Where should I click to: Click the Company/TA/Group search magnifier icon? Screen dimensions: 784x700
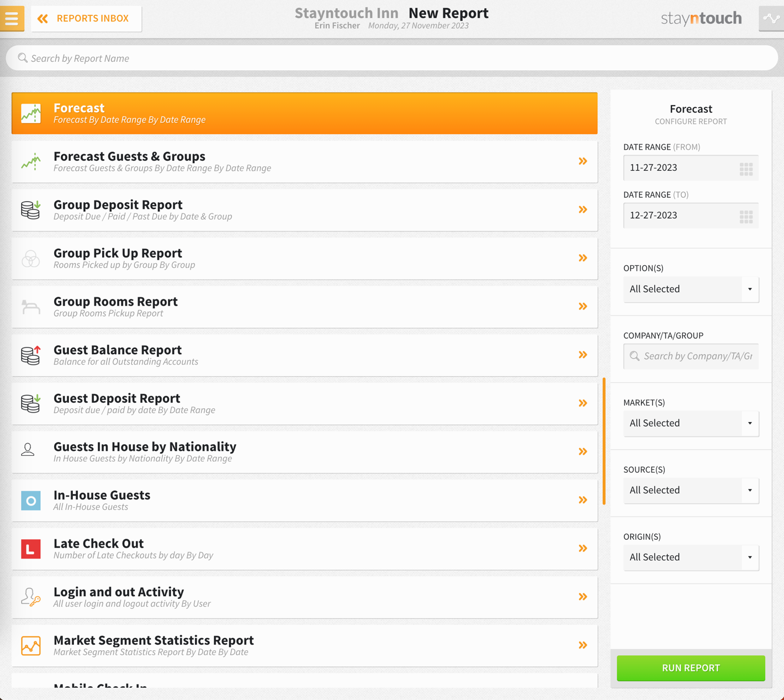tap(635, 356)
